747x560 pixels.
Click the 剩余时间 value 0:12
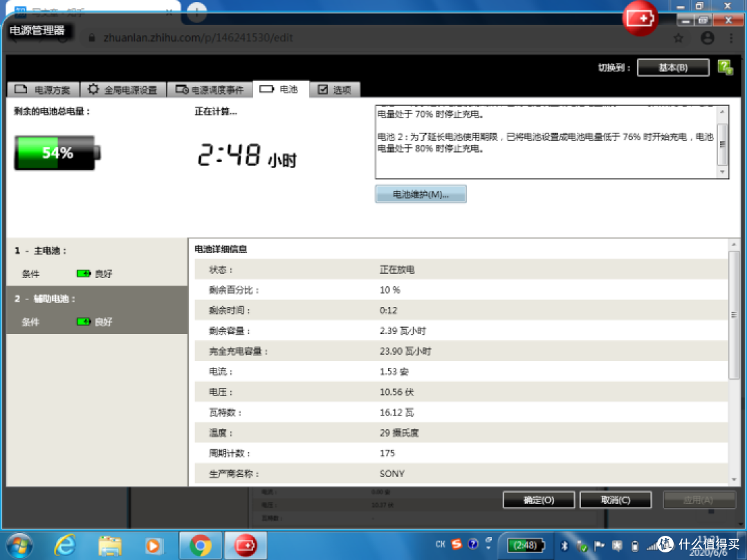click(x=388, y=310)
